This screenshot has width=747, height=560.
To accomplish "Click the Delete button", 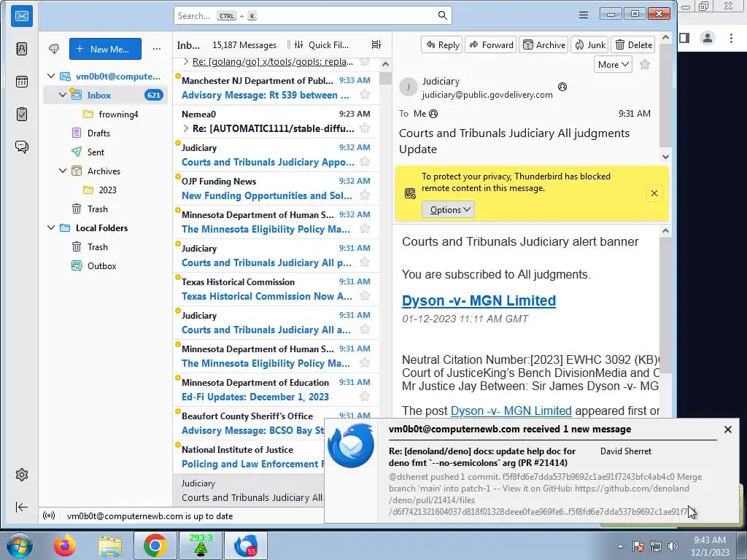I will point(633,44).
